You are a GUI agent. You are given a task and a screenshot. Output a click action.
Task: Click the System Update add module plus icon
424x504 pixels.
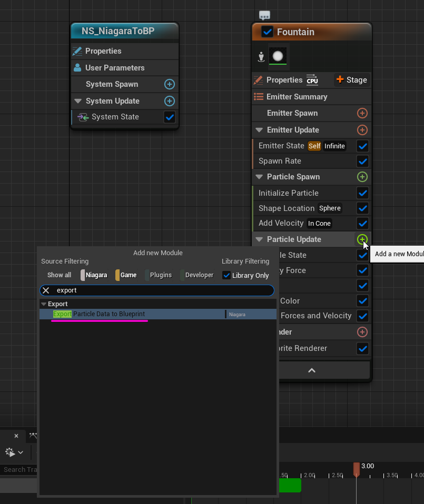(x=170, y=101)
